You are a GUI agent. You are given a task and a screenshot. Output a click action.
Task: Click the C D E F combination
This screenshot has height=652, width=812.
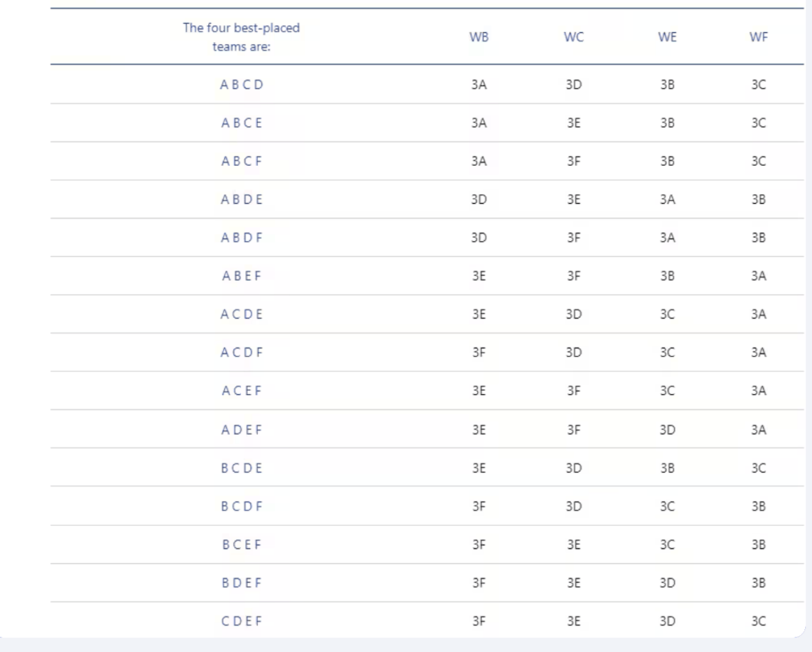(x=241, y=621)
